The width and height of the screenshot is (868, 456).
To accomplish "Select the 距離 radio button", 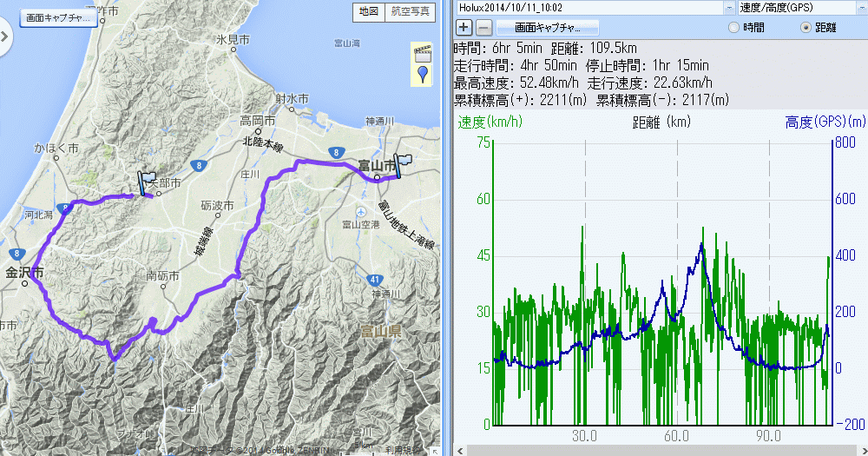I will point(803,27).
